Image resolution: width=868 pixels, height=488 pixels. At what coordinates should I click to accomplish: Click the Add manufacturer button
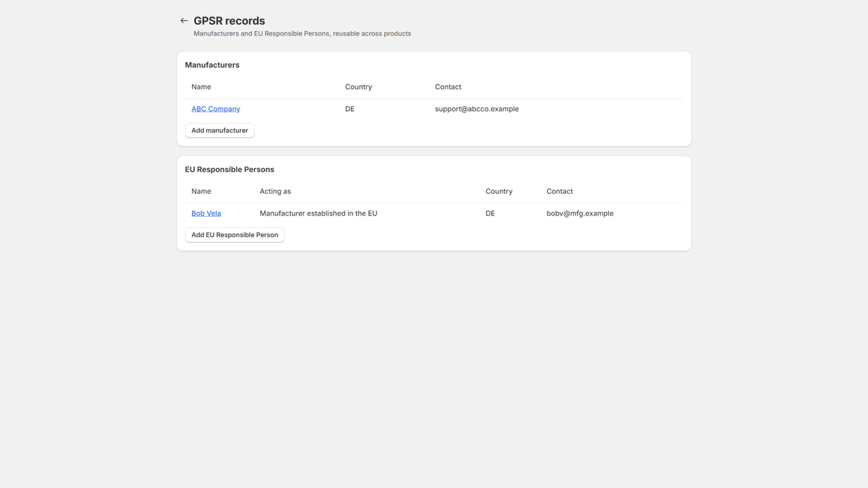click(x=220, y=130)
